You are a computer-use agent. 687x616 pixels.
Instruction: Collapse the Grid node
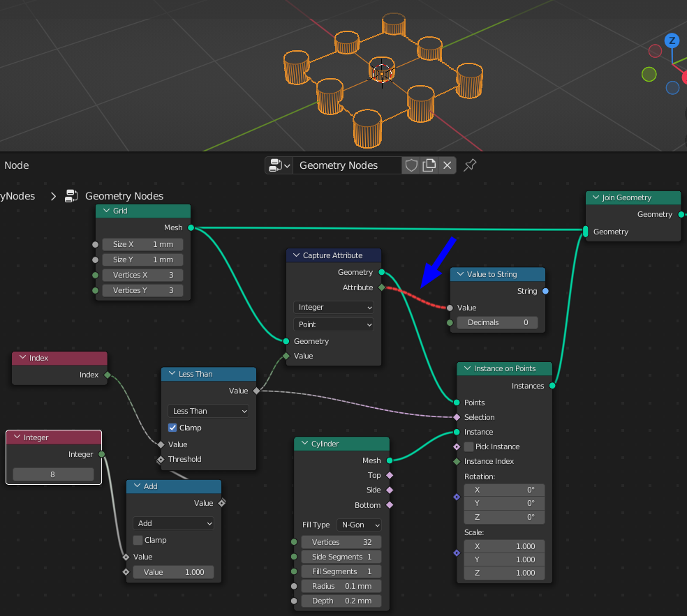pyautogui.click(x=106, y=211)
